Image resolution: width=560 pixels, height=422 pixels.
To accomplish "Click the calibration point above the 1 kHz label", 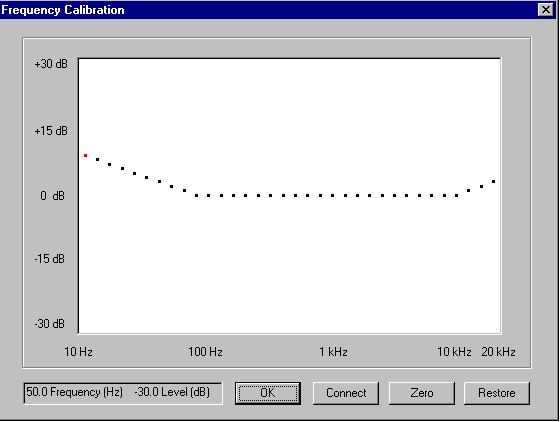I will pyautogui.click(x=332, y=196).
